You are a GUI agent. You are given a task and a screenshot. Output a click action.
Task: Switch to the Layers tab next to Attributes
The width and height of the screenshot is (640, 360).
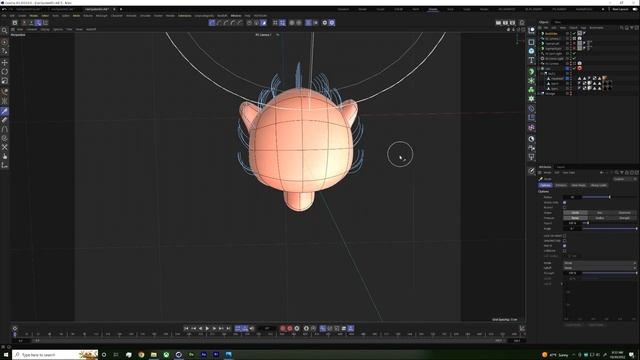(561, 167)
